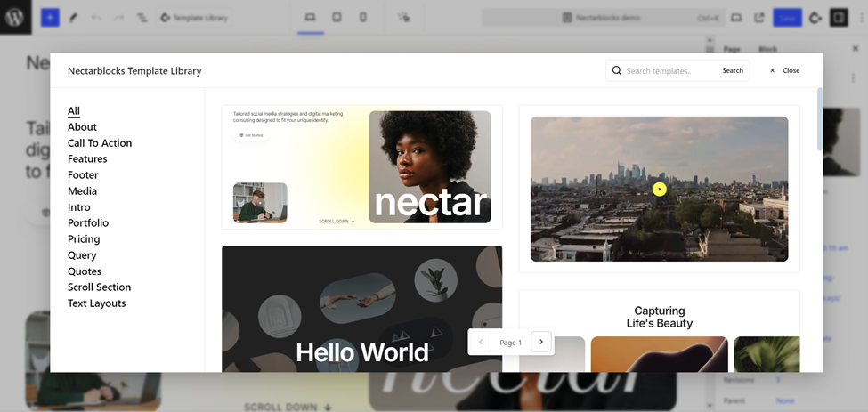Select the Intro category
The width and height of the screenshot is (868, 412).
pos(78,206)
